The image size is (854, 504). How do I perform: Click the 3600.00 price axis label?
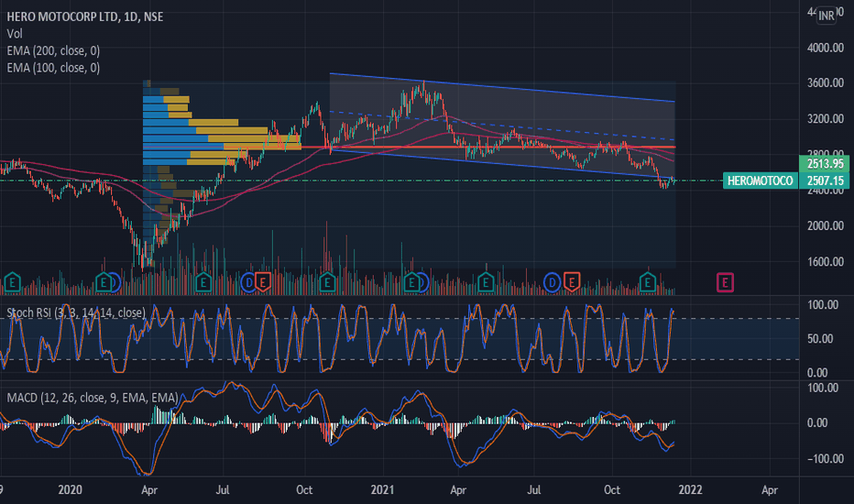pyautogui.click(x=825, y=82)
